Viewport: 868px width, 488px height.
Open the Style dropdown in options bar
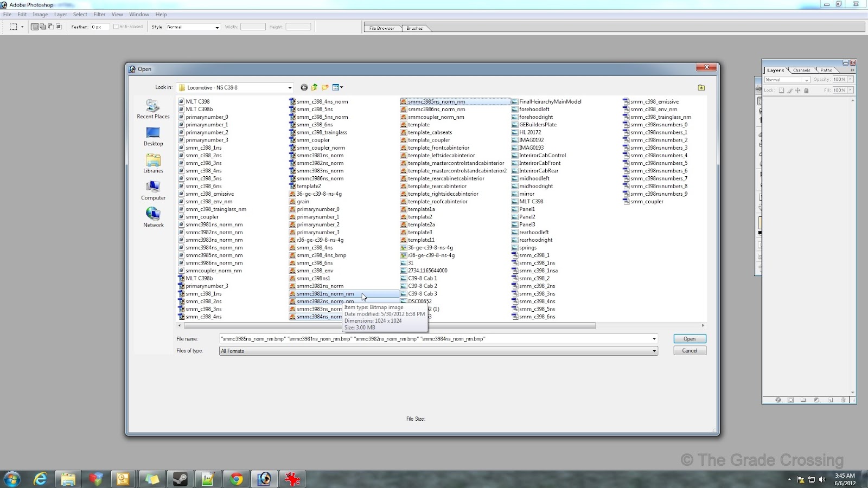217,27
